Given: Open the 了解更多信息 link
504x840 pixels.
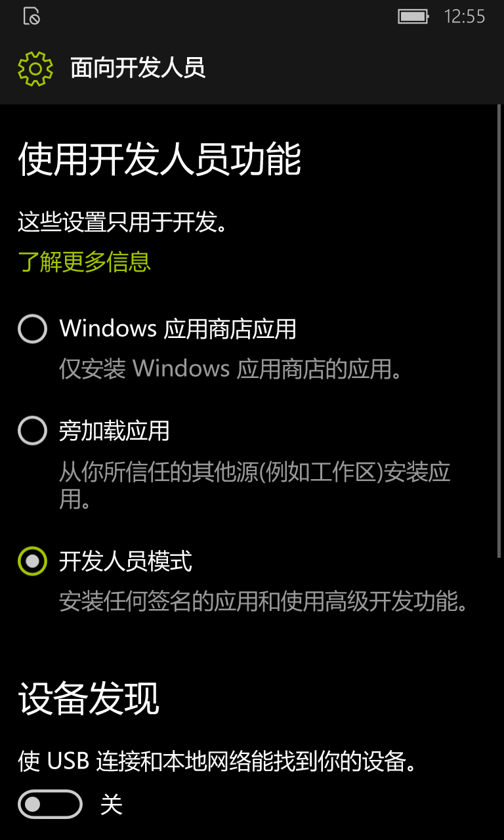Looking at the screenshot, I should 85,261.
